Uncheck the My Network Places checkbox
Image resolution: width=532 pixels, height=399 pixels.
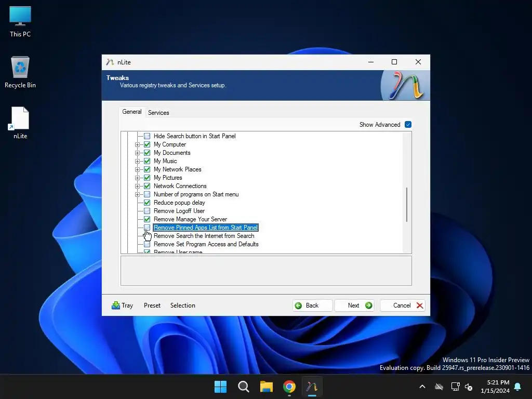click(147, 169)
